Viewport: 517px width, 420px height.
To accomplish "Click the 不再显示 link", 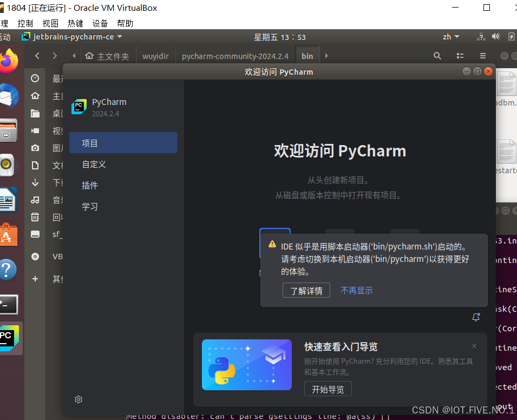I will coord(356,291).
